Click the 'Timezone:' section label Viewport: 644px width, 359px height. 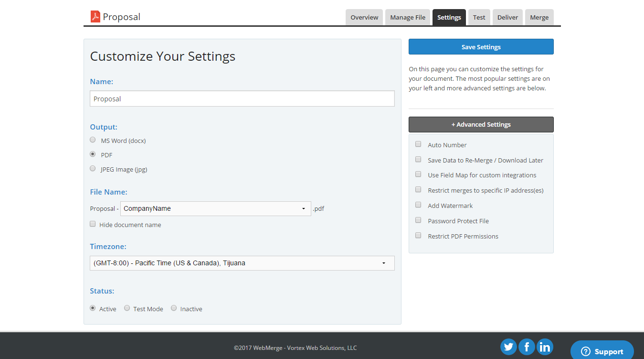pos(108,247)
